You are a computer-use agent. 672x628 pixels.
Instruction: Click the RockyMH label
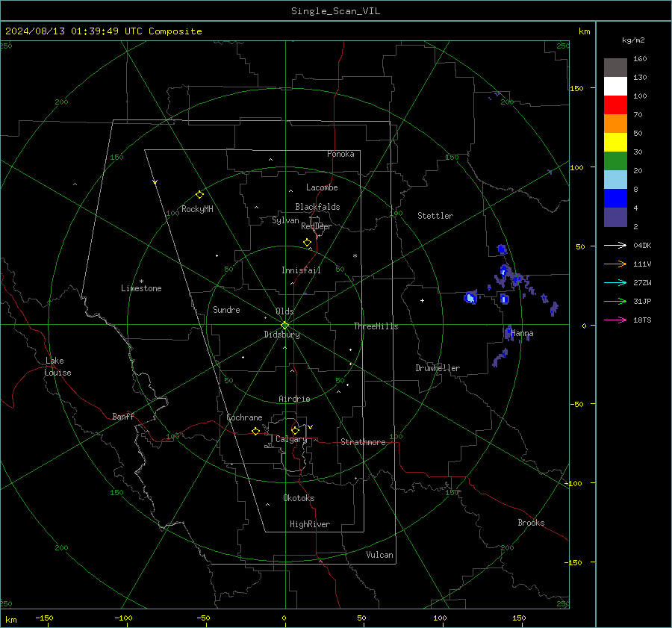(197, 209)
